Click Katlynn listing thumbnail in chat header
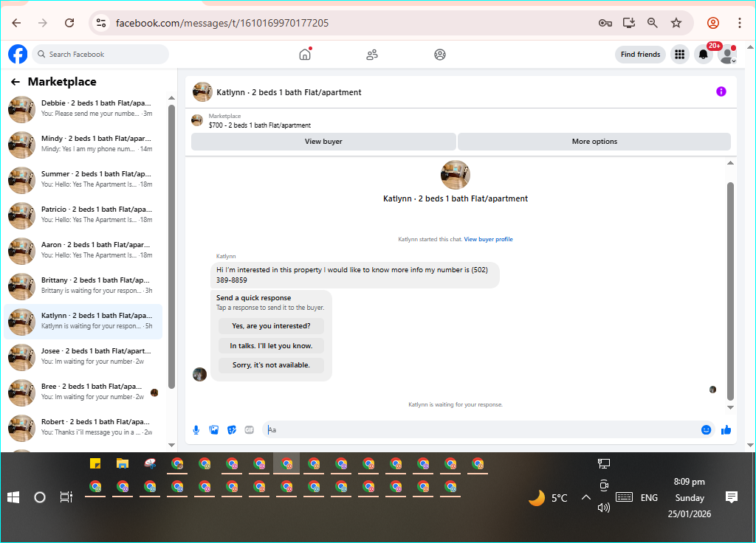Viewport: 756px width, 543px height. [x=202, y=91]
